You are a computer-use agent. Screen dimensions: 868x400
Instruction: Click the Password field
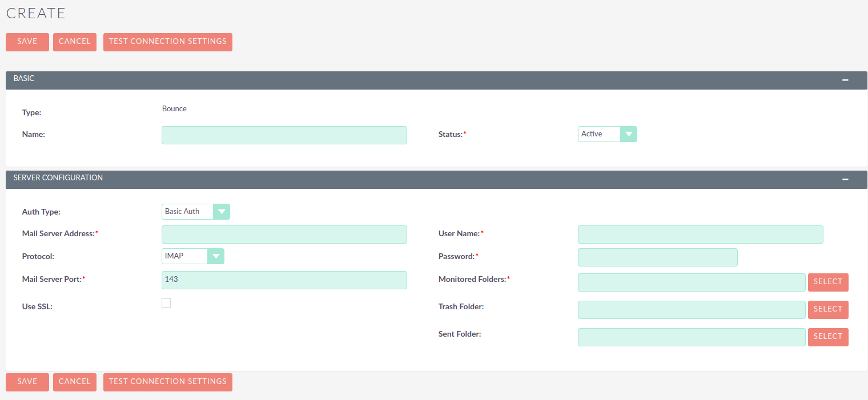[x=657, y=257]
